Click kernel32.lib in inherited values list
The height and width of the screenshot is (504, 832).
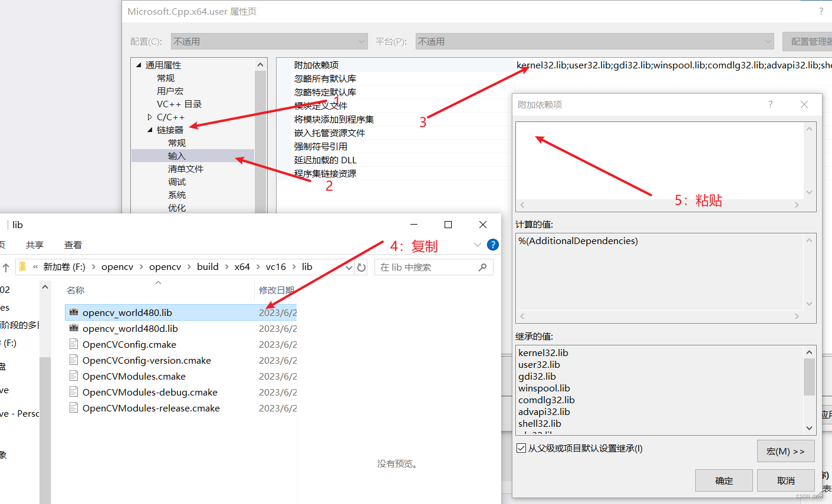coord(543,353)
